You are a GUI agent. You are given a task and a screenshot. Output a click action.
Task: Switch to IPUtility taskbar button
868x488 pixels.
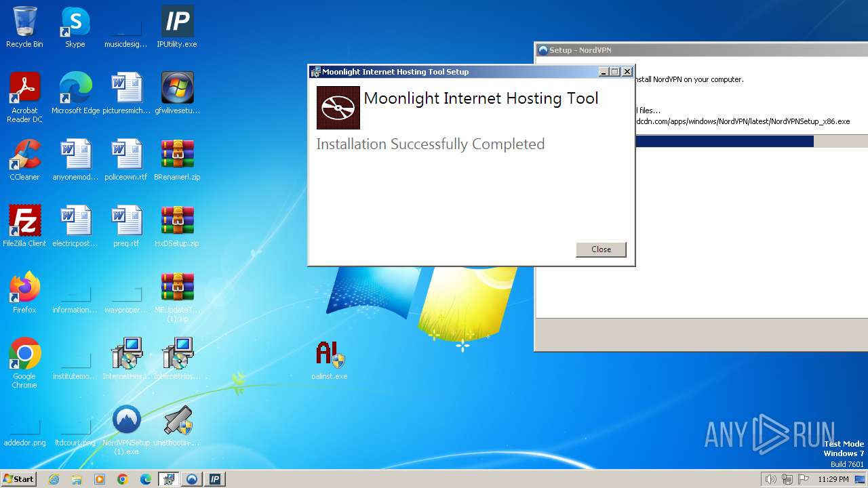[x=215, y=479]
